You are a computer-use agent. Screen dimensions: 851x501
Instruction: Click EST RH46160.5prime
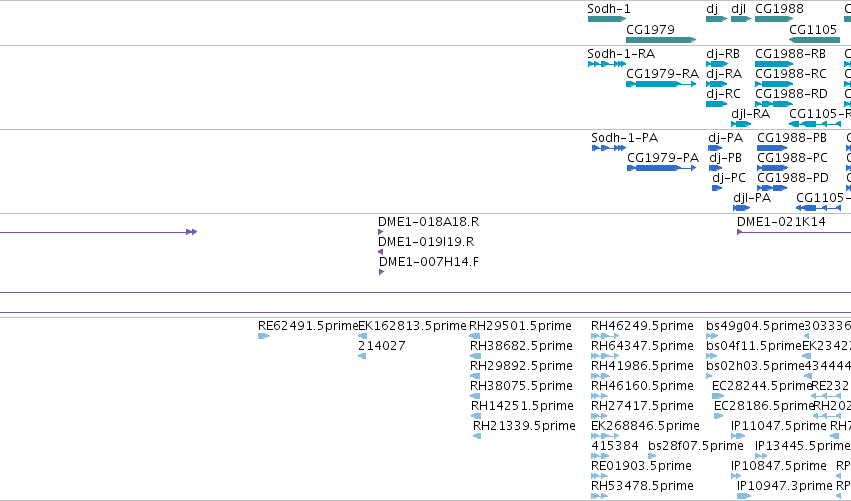pyautogui.click(x=599, y=397)
